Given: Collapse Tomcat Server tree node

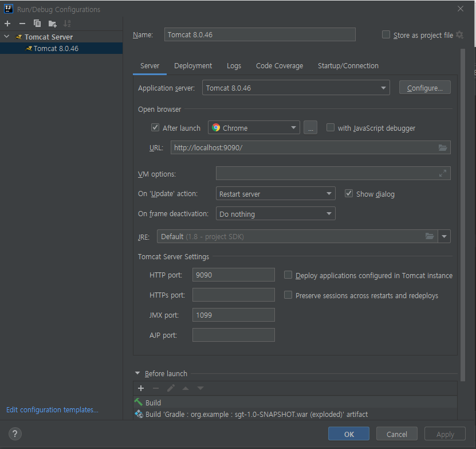Looking at the screenshot, I should point(7,37).
